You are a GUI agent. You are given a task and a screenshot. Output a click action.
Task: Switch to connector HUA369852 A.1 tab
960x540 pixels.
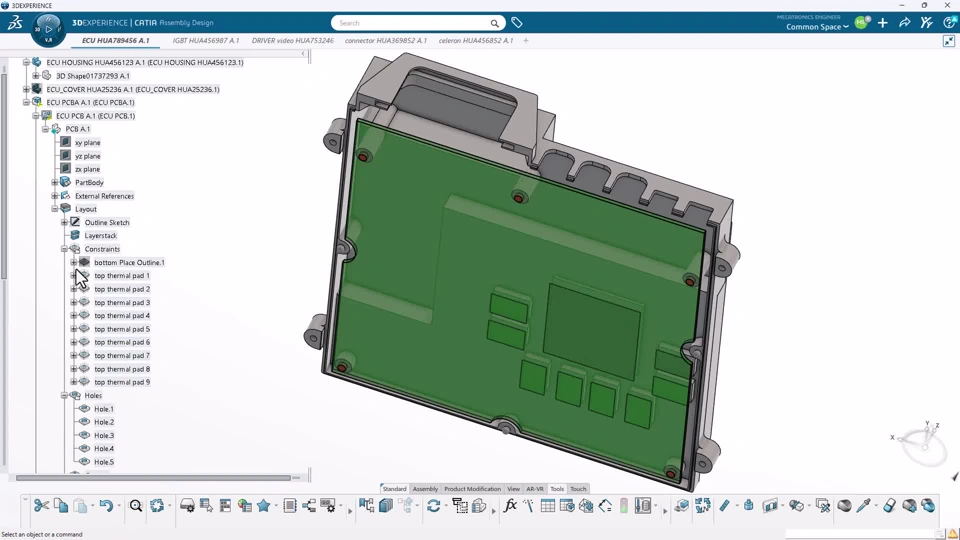tap(386, 40)
